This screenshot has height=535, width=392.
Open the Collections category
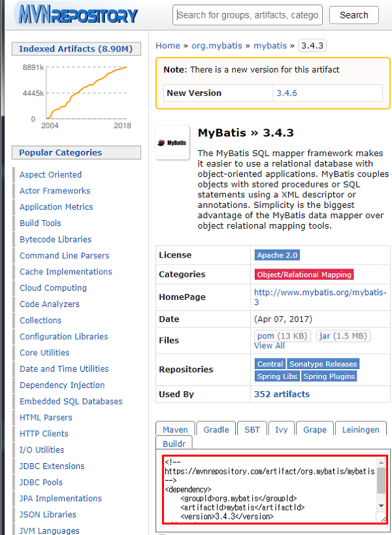[x=41, y=320]
